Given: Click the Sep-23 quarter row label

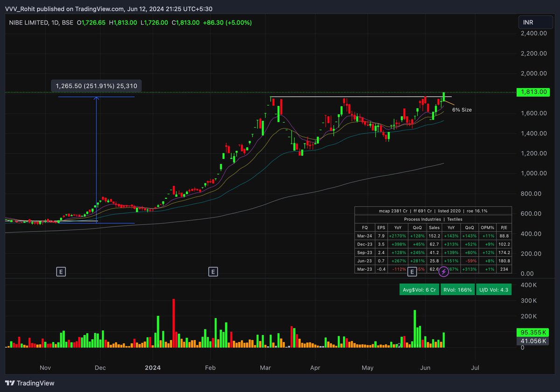Looking at the screenshot, I should tap(365, 252).
